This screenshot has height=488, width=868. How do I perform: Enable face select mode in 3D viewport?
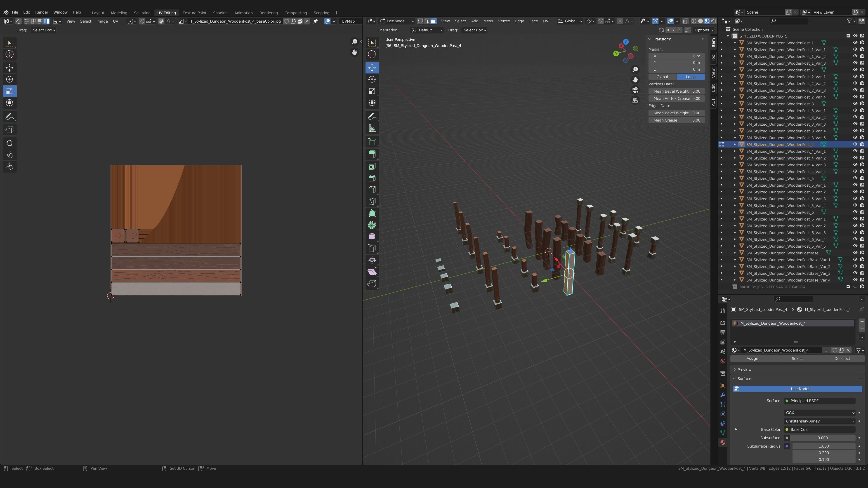point(434,21)
